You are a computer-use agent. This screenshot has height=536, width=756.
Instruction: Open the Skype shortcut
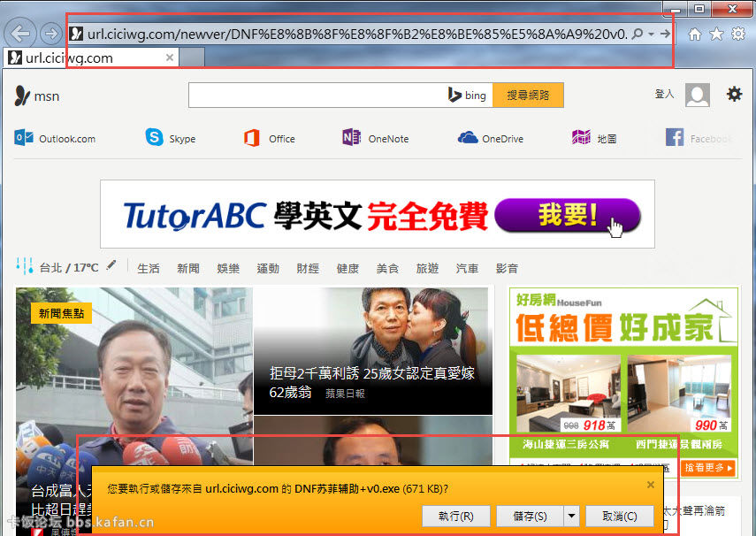tap(155, 138)
